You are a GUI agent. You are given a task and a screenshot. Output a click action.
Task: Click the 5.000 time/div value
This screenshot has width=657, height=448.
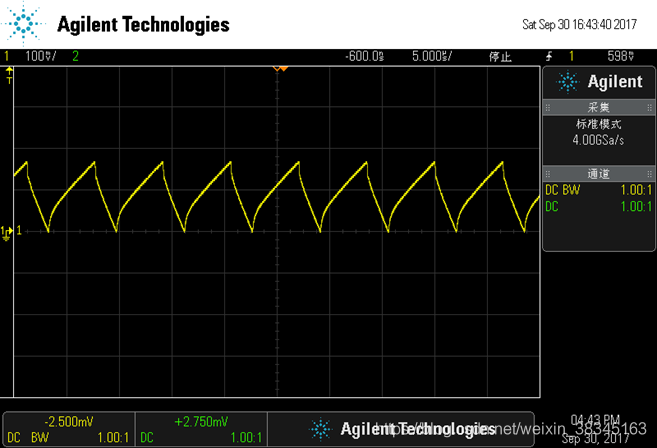point(432,56)
